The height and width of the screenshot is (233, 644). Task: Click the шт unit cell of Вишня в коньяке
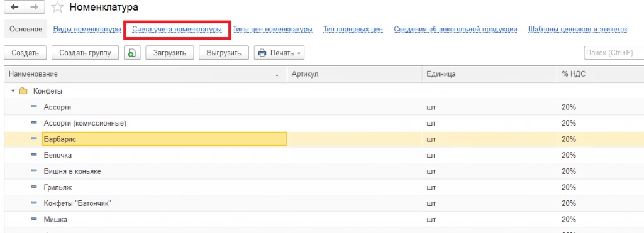[x=489, y=171]
